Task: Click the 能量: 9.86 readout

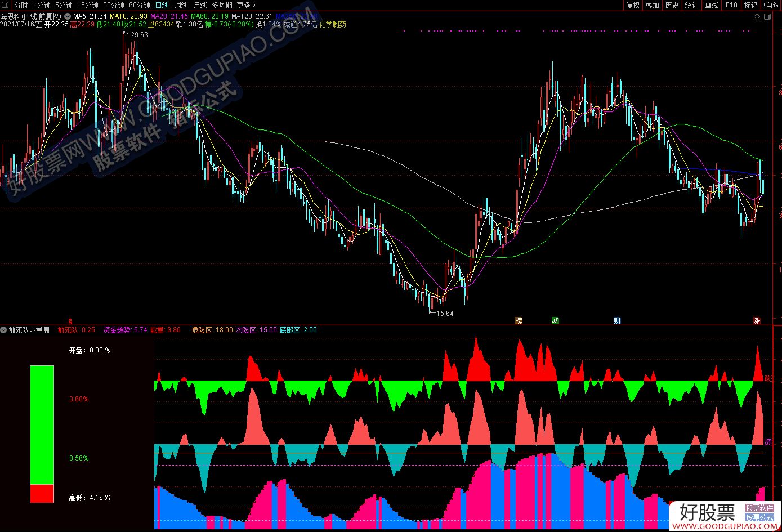Action: [166, 330]
